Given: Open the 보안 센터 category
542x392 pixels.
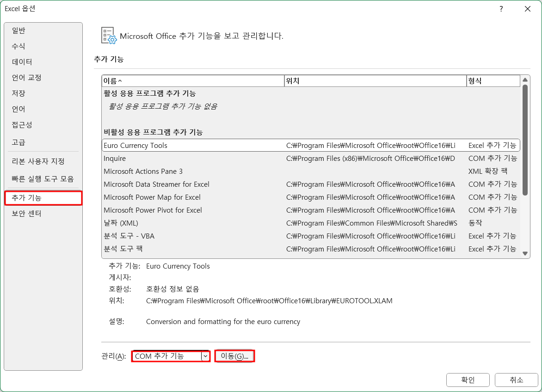Looking at the screenshot, I should tap(43, 214).
